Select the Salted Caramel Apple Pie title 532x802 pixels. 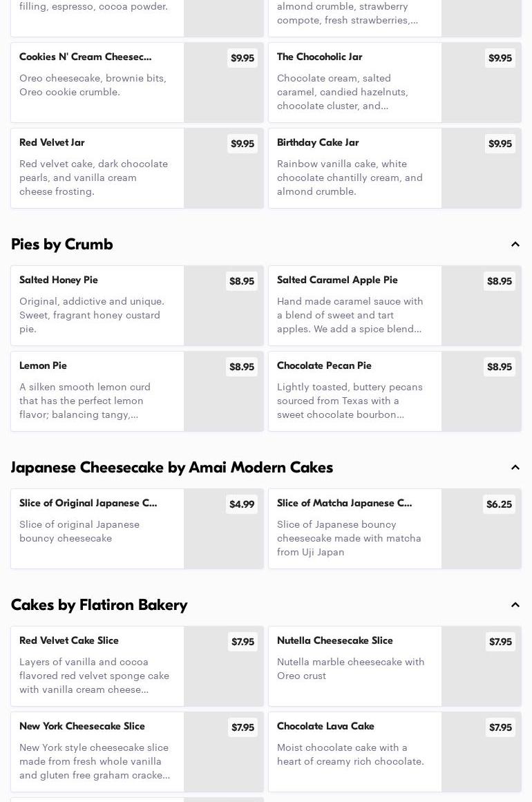tap(337, 280)
